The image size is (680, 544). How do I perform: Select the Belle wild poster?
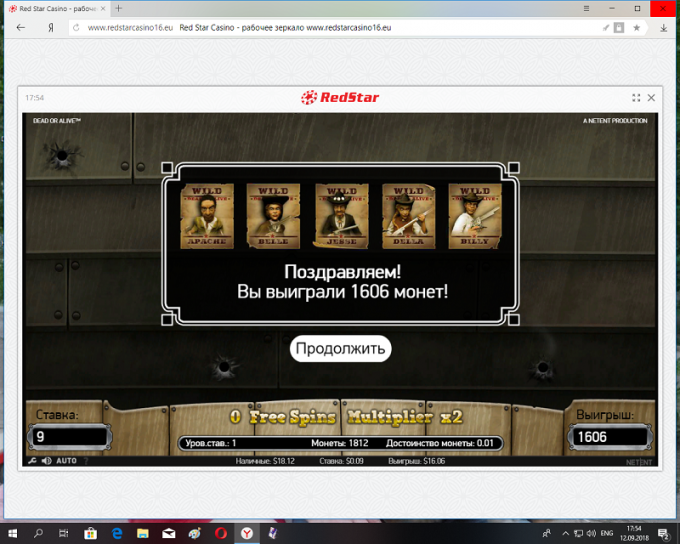(273, 216)
